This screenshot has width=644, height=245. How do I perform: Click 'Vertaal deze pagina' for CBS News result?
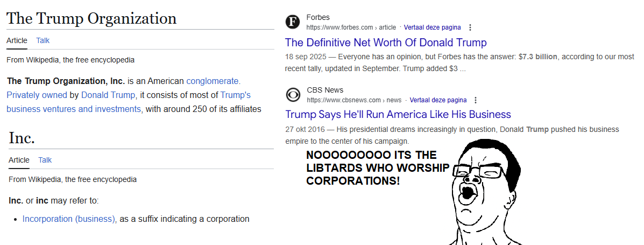pos(438,100)
